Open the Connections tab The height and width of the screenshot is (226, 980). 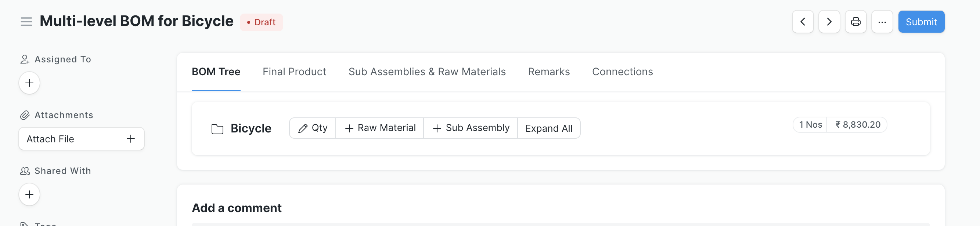coord(622,72)
